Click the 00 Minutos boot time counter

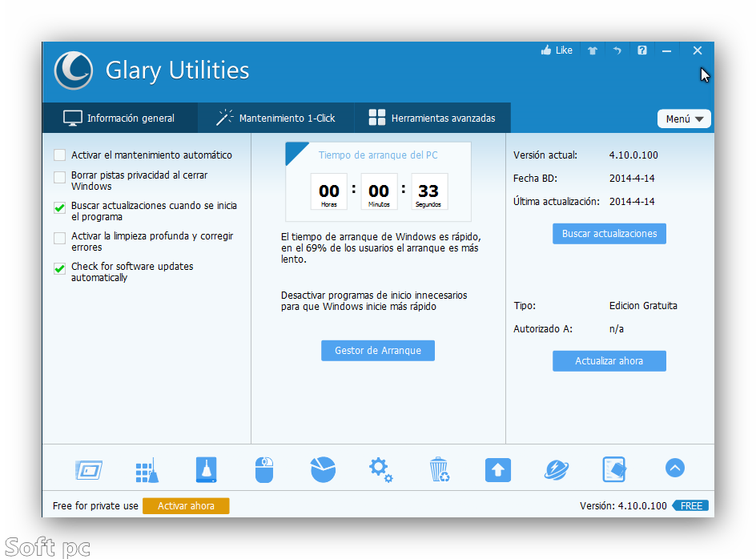379,192
